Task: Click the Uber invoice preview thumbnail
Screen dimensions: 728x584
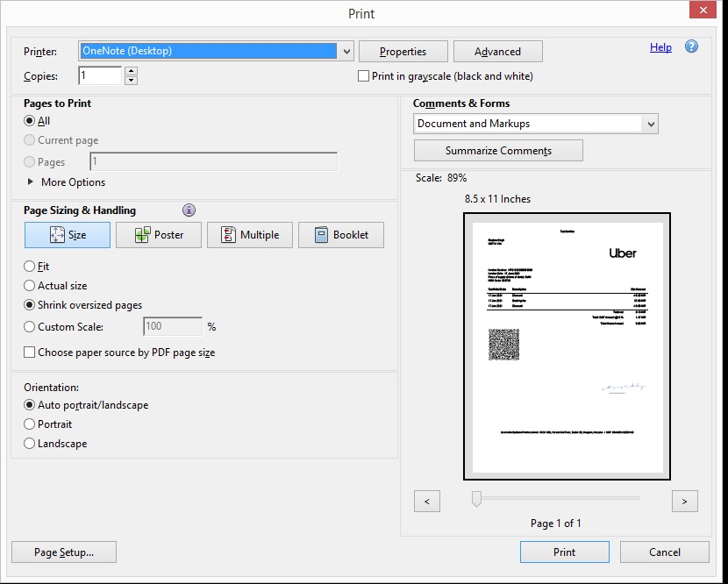Action: (x=567, y=346)
